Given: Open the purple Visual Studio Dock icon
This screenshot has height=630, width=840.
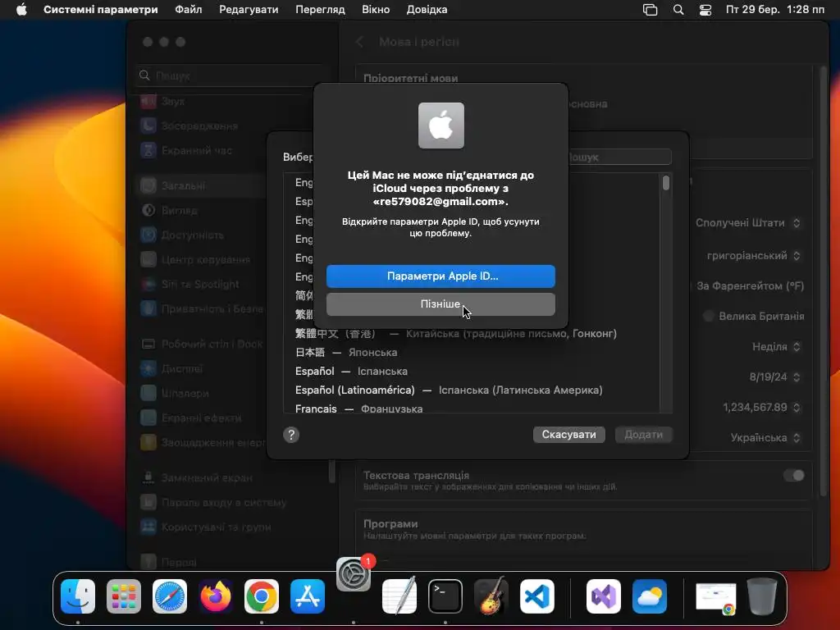Looking at the screenshot, I should pos(604,596).
